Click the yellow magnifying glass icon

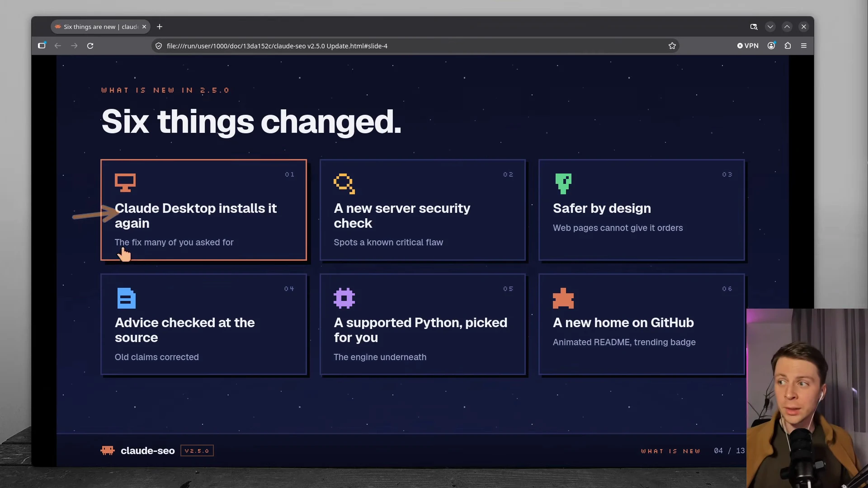[x=344, y=183]
